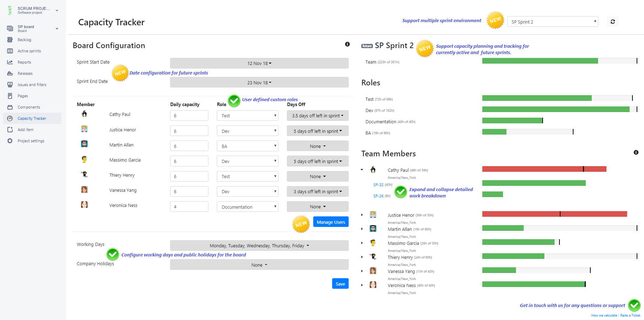Click the info icon beside Board Configuration

(347, 44)
